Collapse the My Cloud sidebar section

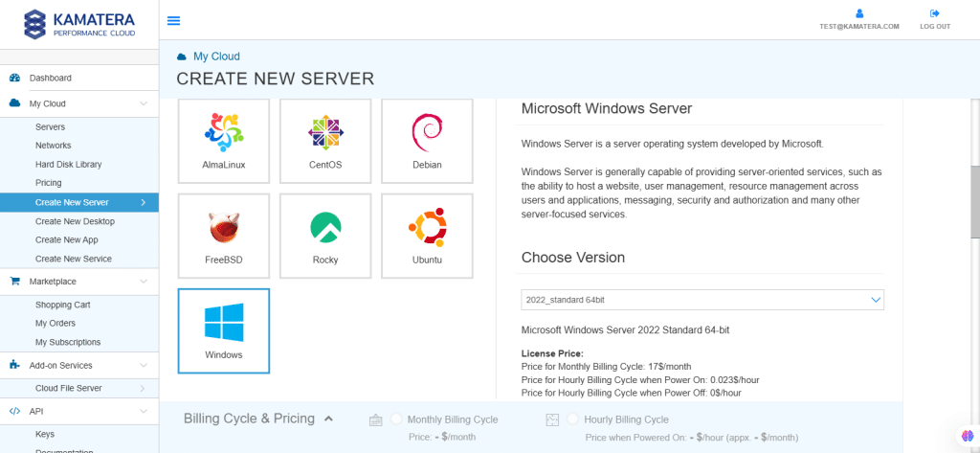144,103
